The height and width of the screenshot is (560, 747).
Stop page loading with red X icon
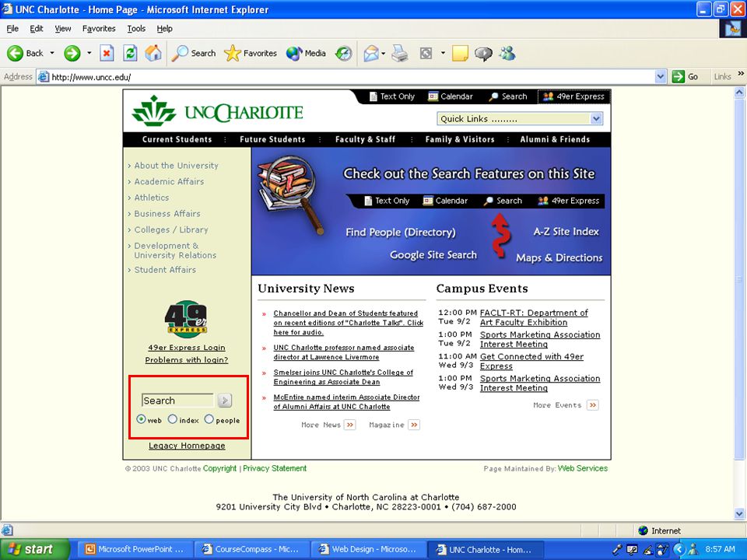(x=107, y=53)
